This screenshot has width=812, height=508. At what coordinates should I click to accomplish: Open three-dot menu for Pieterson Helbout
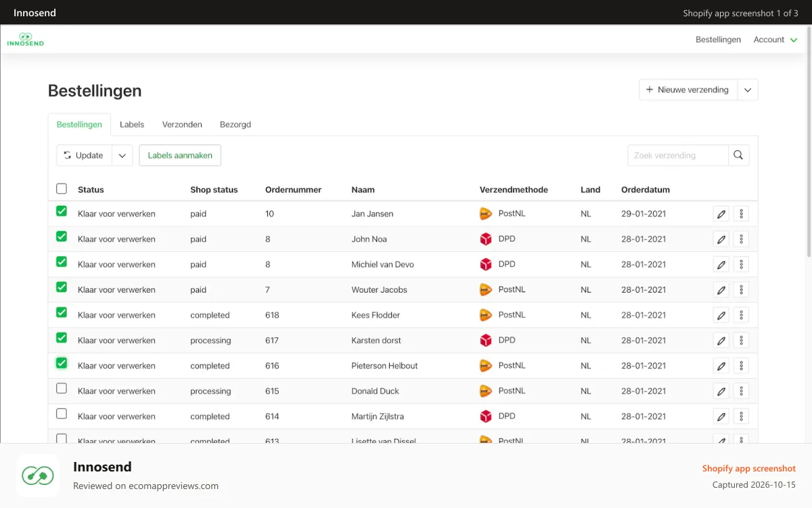coord(742,366)
